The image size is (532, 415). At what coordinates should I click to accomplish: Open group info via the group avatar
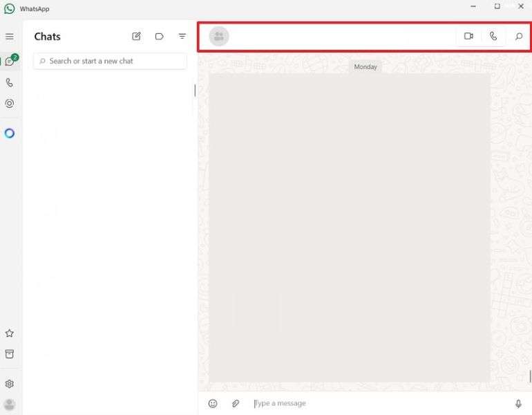click(219, 37)
